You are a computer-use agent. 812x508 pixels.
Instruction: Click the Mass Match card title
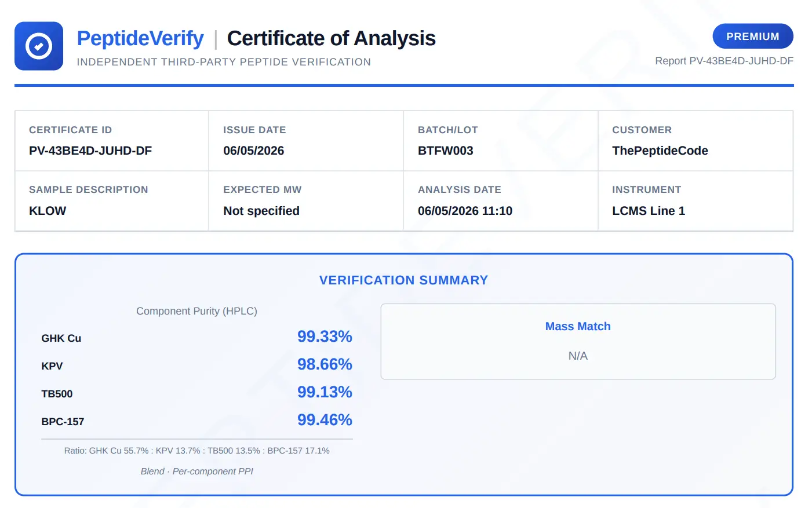(578, 326)
